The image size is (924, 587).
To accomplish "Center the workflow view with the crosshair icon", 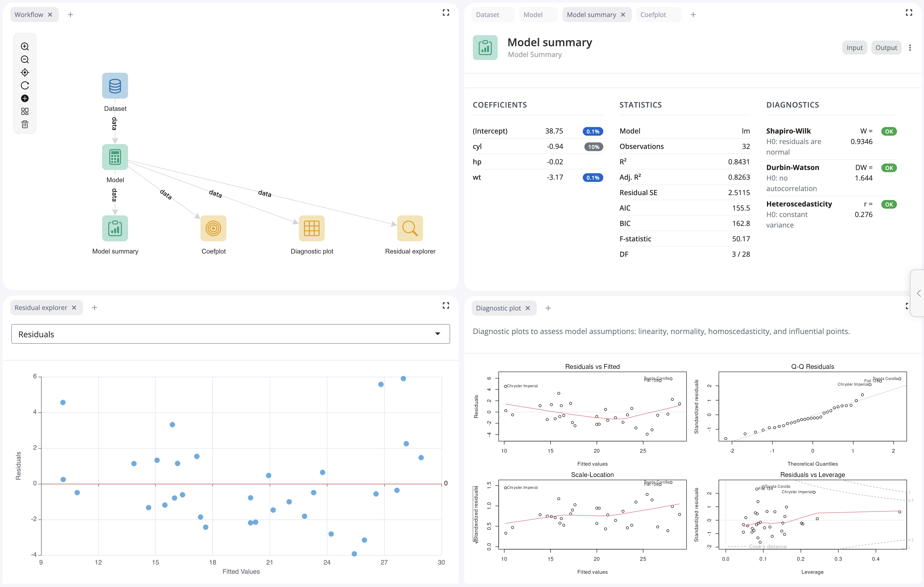I will tap(25, 72).
